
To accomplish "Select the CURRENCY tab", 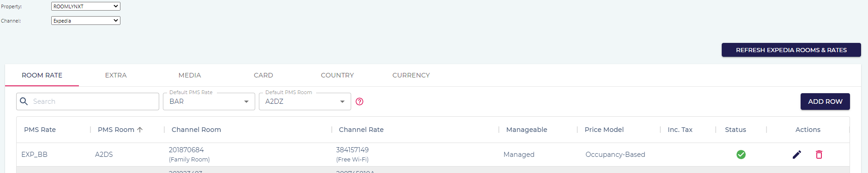I will pyautogui.click(x=411, y=75).
